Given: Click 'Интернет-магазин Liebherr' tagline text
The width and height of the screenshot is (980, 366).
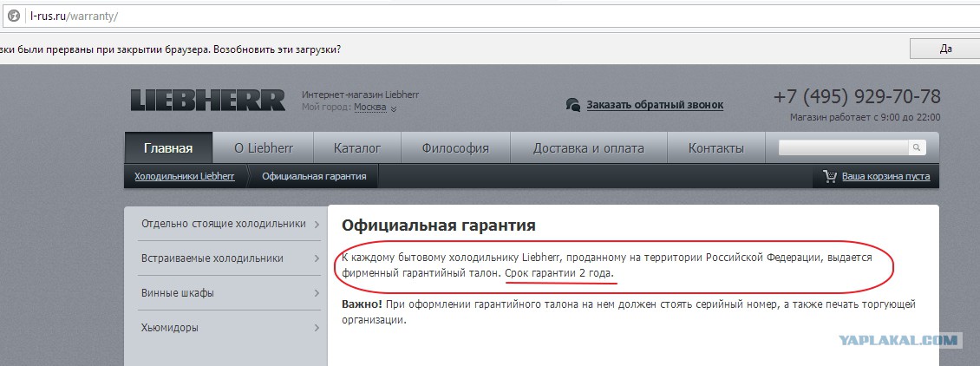Looking at the screenshot, I should (x=360, y=95).
